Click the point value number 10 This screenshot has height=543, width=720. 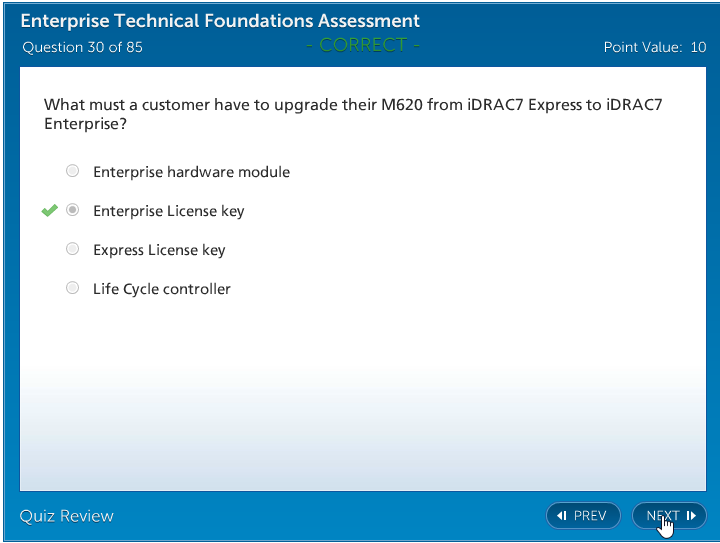point(698,47)
